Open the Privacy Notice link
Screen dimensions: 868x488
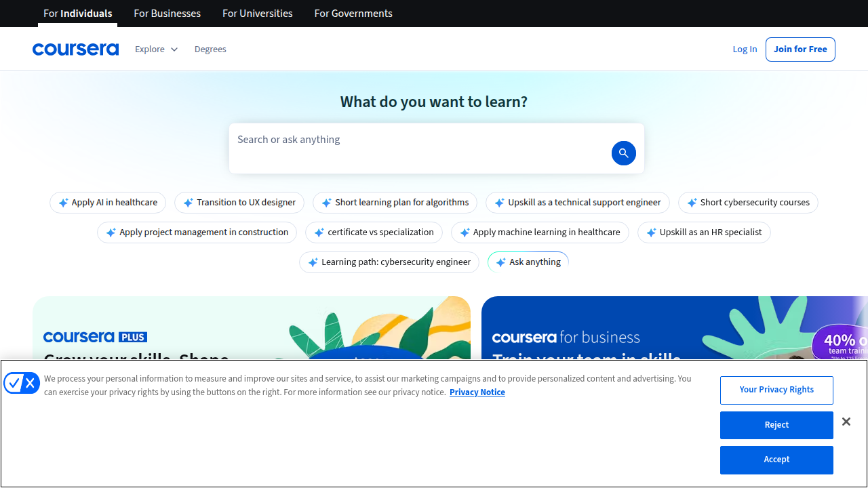coord(477,392)
